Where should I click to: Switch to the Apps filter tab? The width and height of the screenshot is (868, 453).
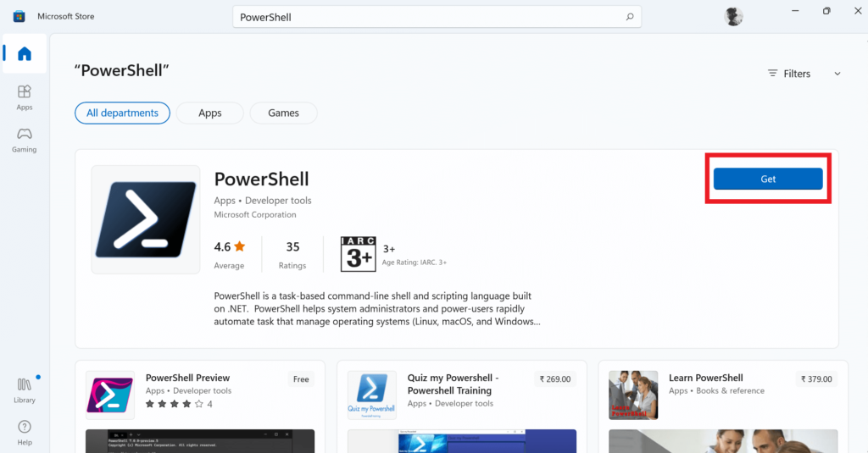tap(210, 113)
